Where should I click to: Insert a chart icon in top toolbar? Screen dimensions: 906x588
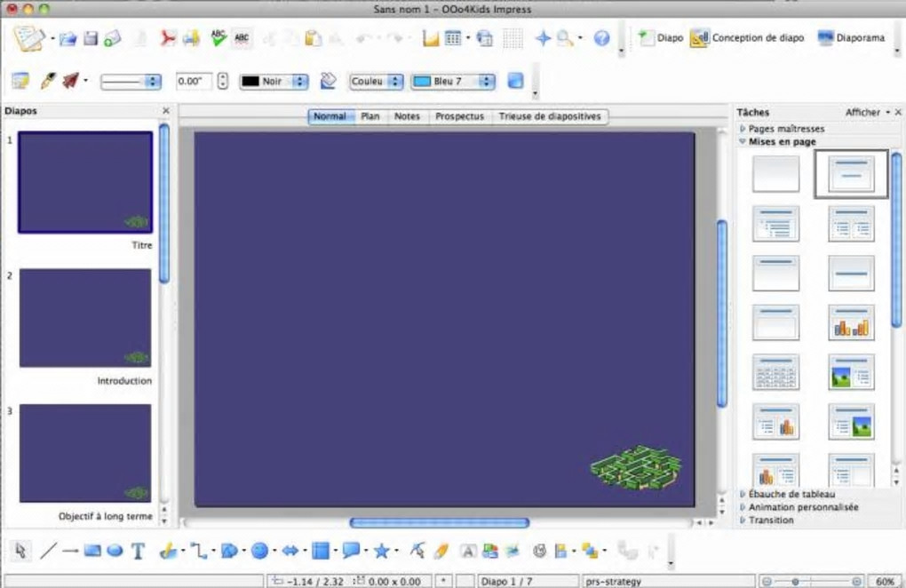click(431, 38)
